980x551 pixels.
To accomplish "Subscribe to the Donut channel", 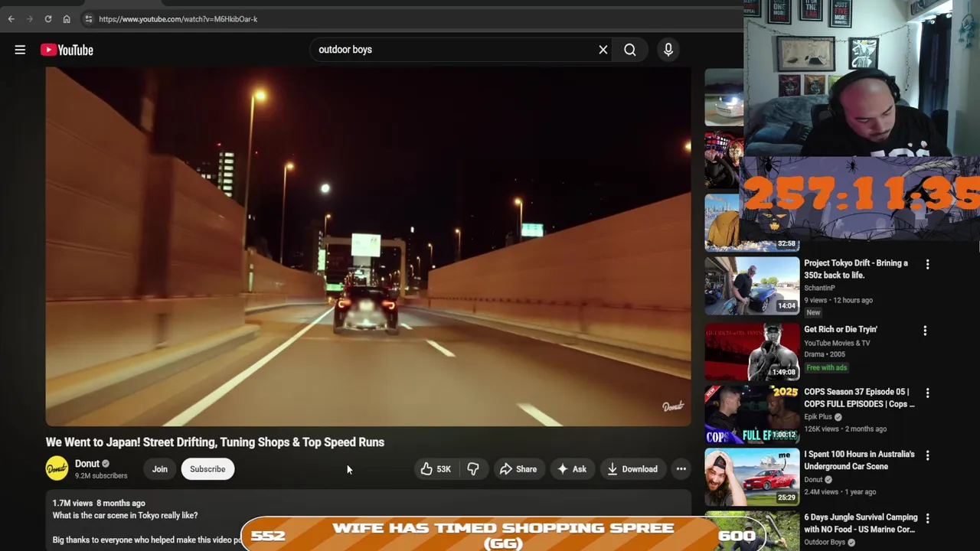I will pyautogui.click(x=207, y=469).
